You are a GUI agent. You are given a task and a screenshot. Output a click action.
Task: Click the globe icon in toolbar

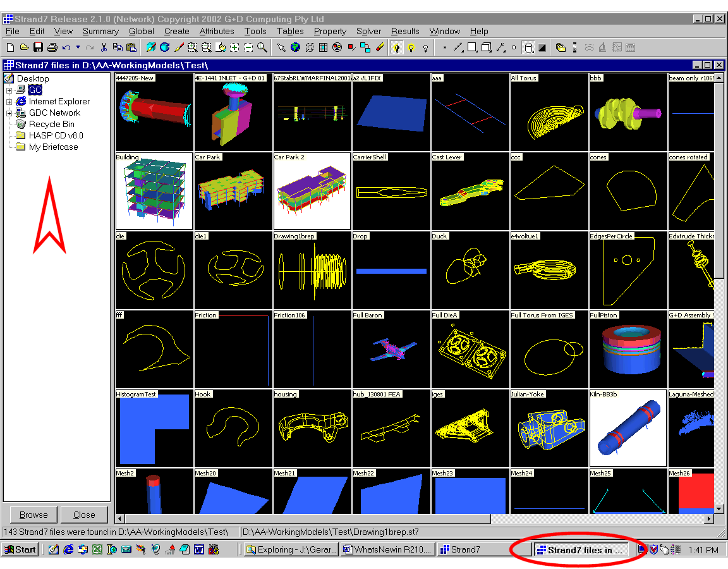pos(295,47)
